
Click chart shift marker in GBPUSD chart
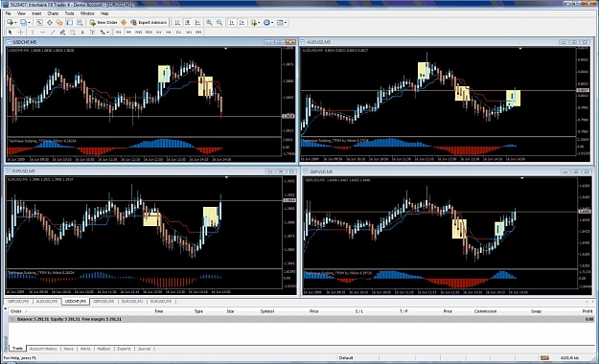[x=521, y=178]
